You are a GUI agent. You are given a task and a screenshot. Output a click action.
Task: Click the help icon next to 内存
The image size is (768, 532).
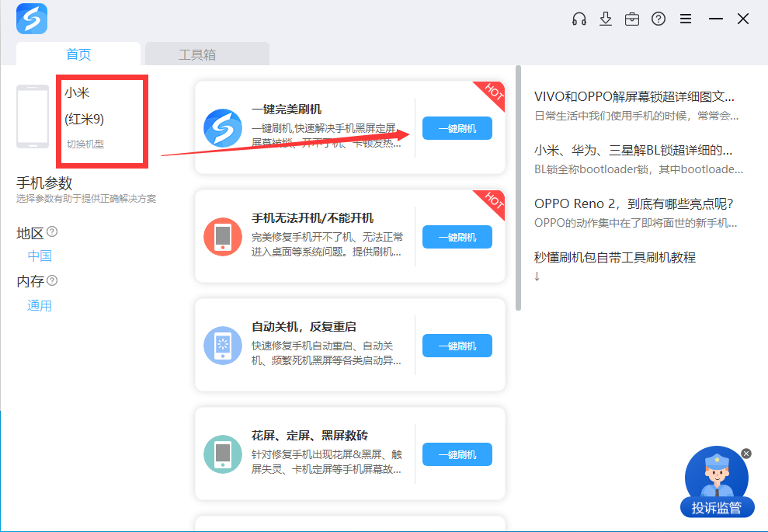52,280
